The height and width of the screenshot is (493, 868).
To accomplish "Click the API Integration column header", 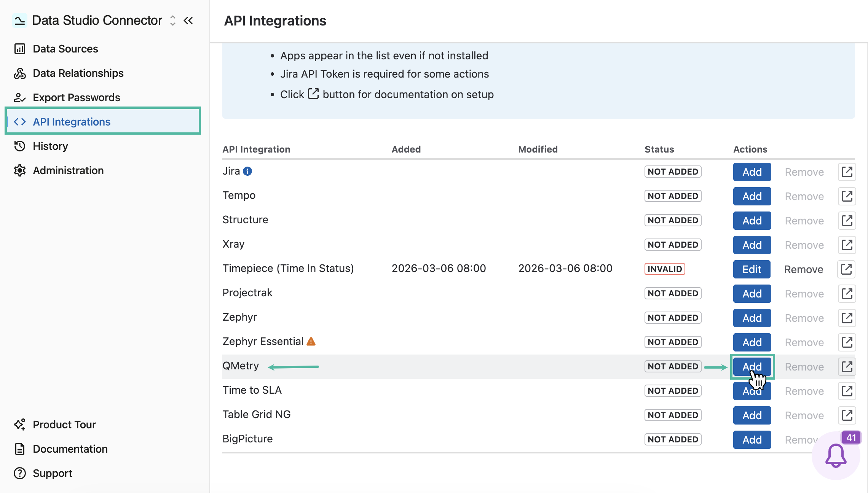I will coord(256,149).
